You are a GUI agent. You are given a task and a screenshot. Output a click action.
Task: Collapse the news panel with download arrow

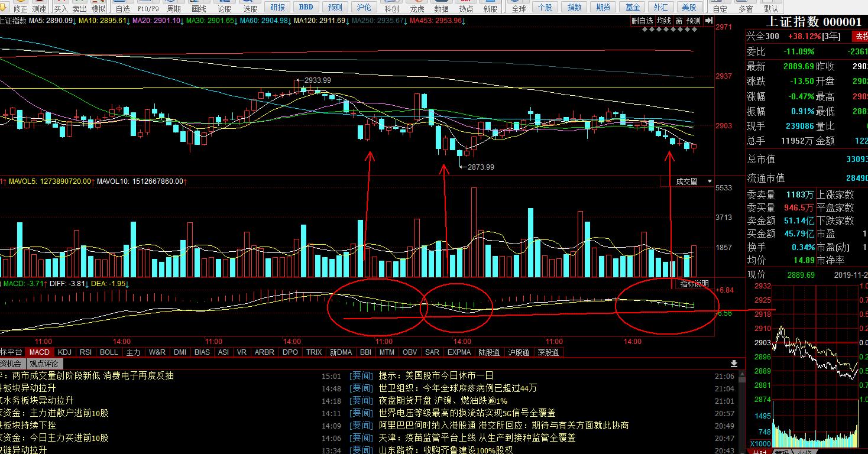tap(734, 364)
